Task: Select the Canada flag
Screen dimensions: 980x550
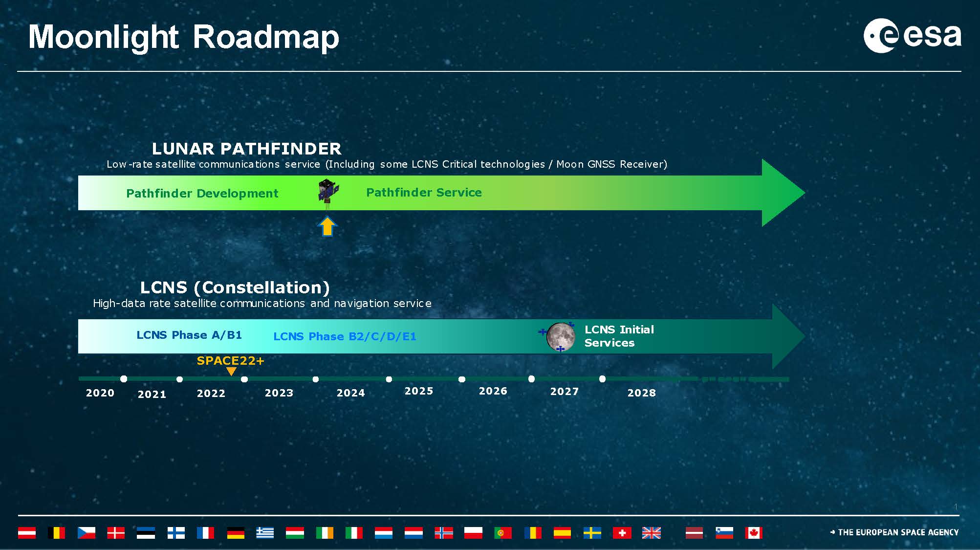Action: (754, 533)
